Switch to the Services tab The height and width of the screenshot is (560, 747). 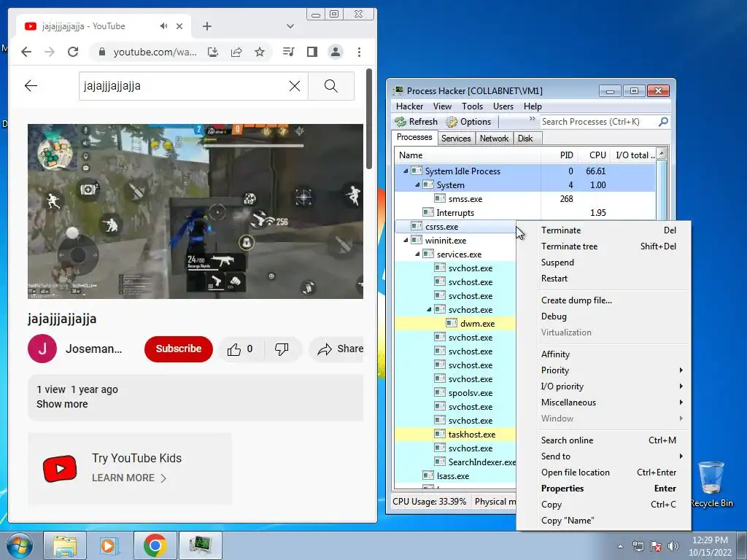[x=456, y=139]
